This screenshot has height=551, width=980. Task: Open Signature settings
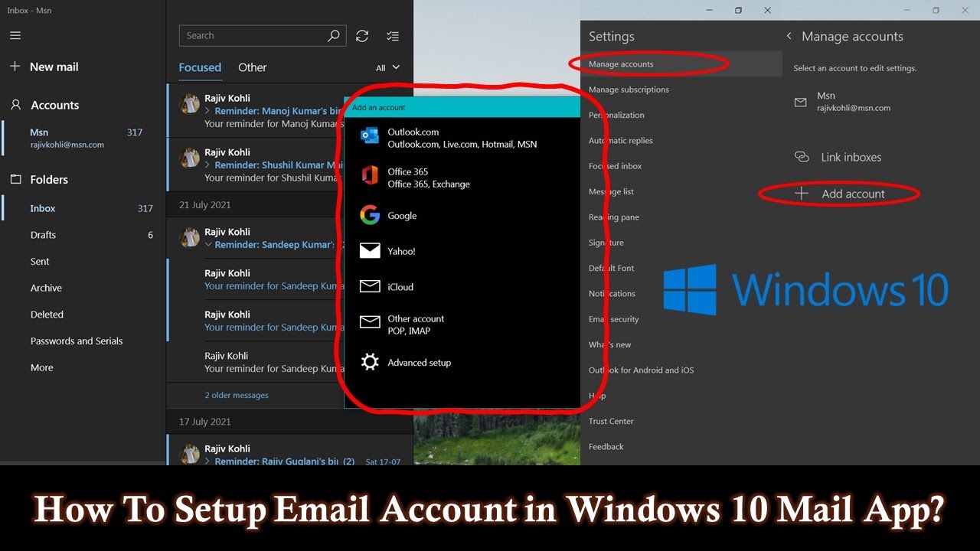pyautogui.click(x=606, y=243)
